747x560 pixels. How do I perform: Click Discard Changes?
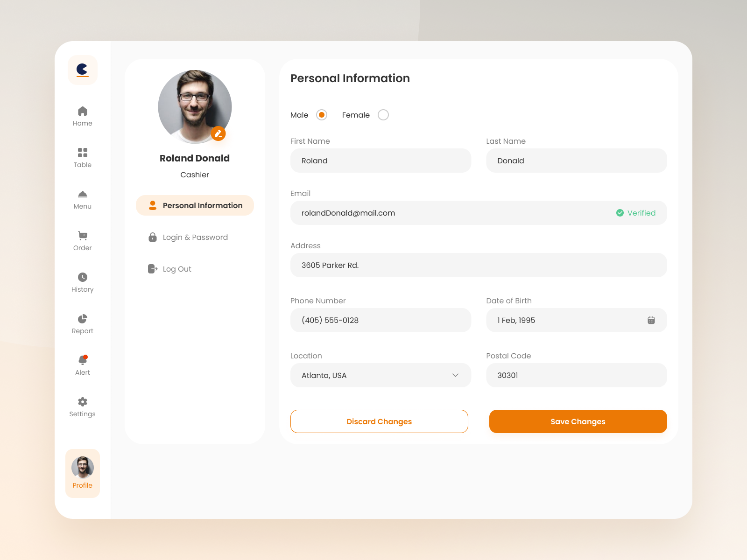(379, 421)
